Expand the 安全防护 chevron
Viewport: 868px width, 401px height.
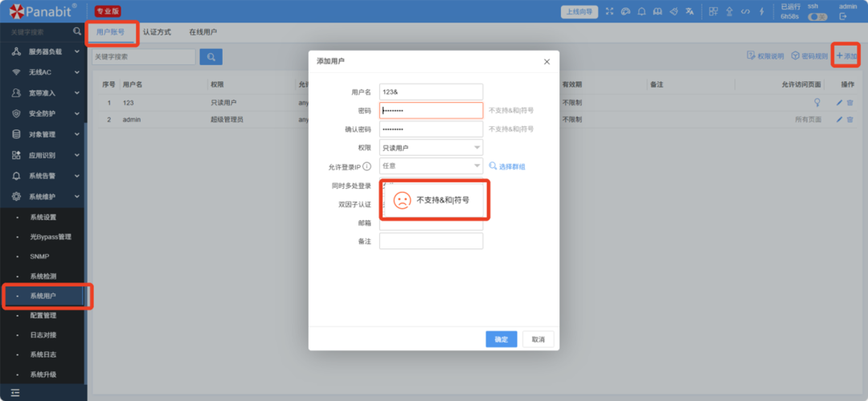(77, 113)
